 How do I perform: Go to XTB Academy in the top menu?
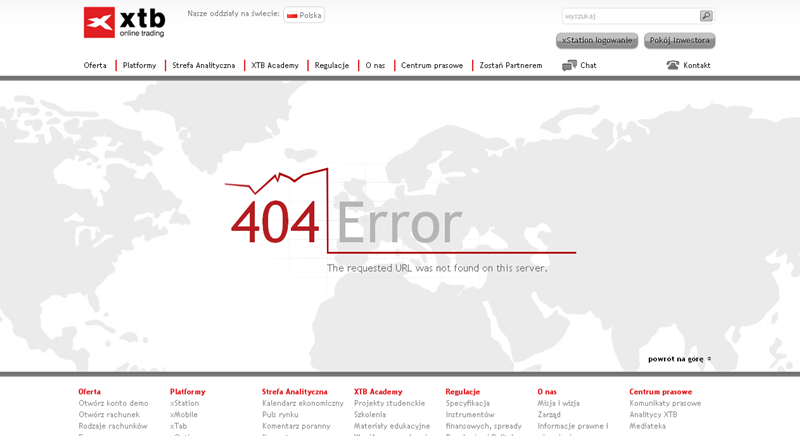275,66
